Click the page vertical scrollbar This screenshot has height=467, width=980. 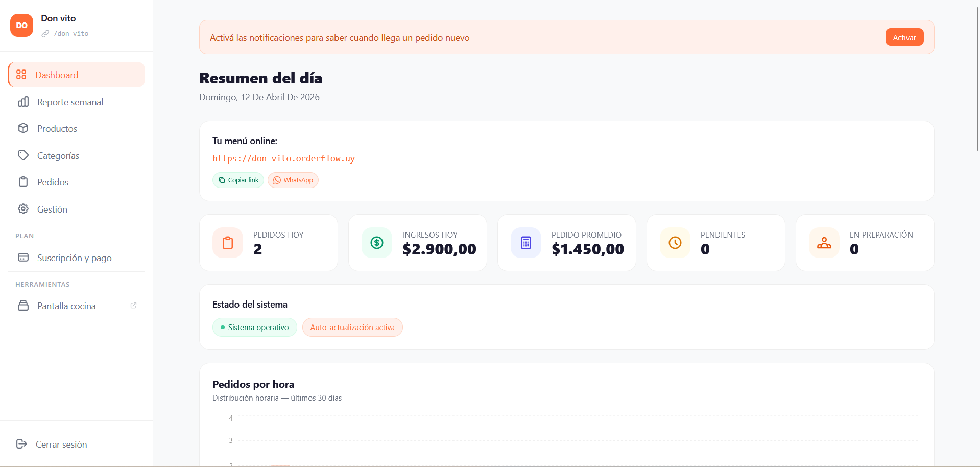tap(977, 77)
